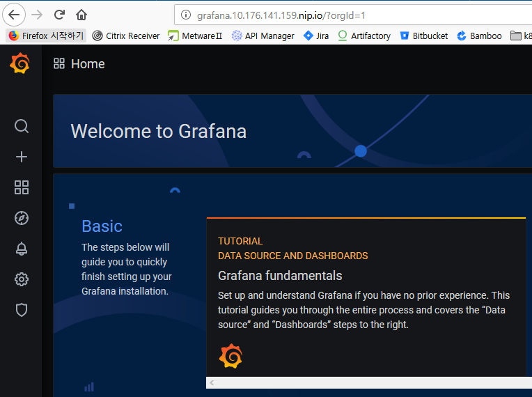
Task: Open the Home dashboard picker
Action: 79,64
